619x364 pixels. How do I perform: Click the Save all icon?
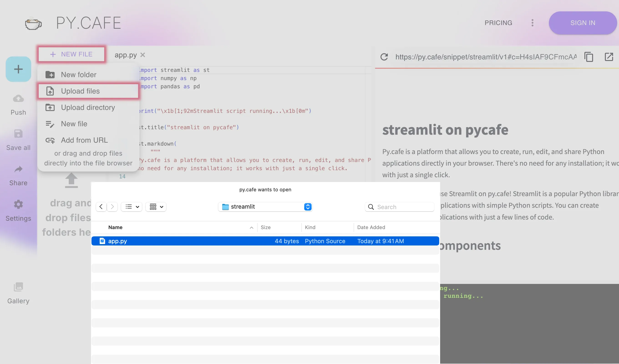pyautogui.click(x=18, y=133)
